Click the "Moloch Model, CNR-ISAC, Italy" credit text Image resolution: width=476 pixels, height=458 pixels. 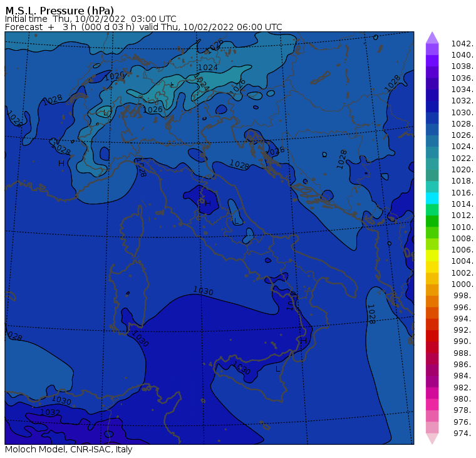pos(69,449)
